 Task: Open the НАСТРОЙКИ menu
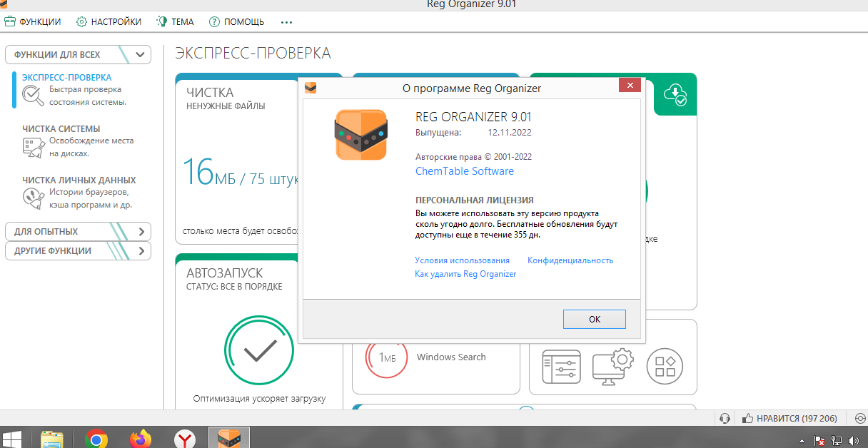pyautogui.click(x=108, y=21)
